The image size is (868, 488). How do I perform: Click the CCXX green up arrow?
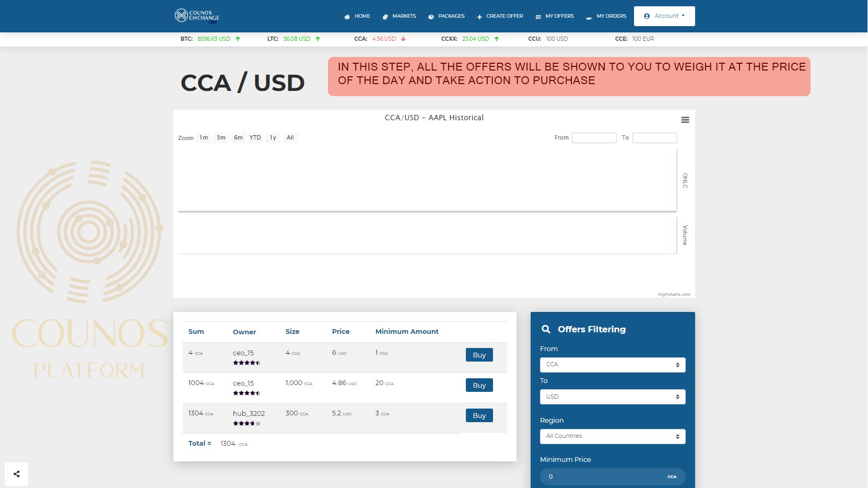496,39
